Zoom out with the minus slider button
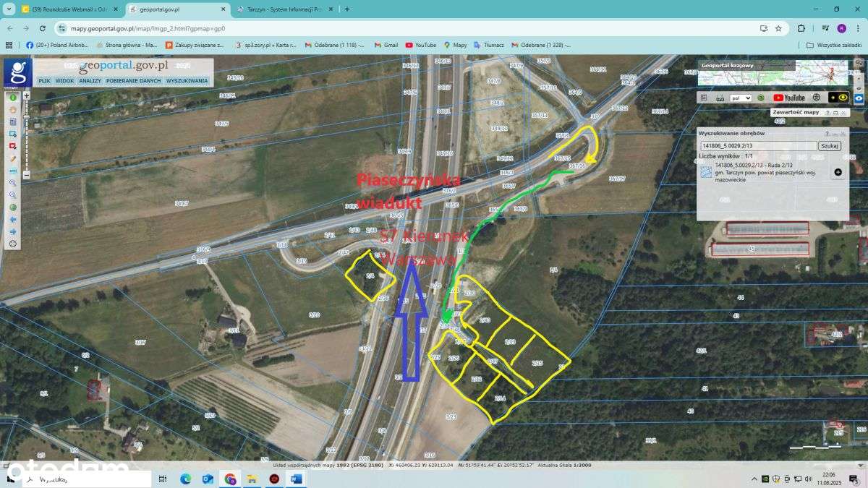 [x=27, y=174]
